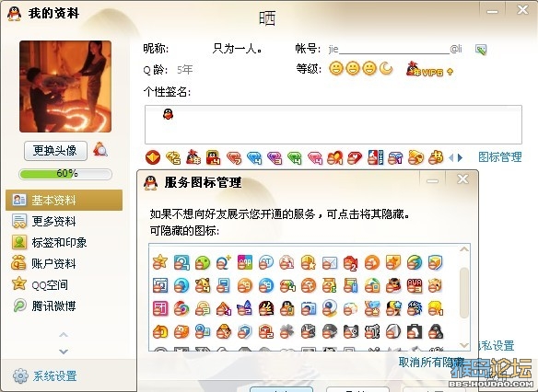Click the edit icon beside the account number

coord(481,50)
